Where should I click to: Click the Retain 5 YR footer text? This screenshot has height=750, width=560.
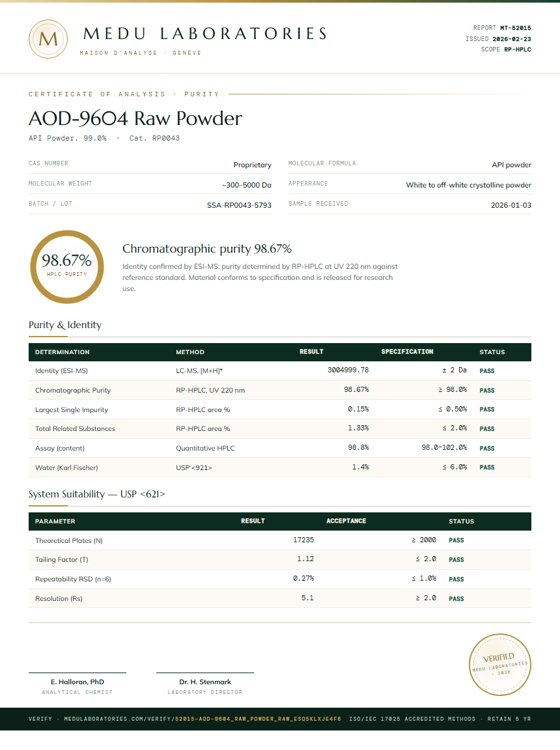(x=509, y=719)
